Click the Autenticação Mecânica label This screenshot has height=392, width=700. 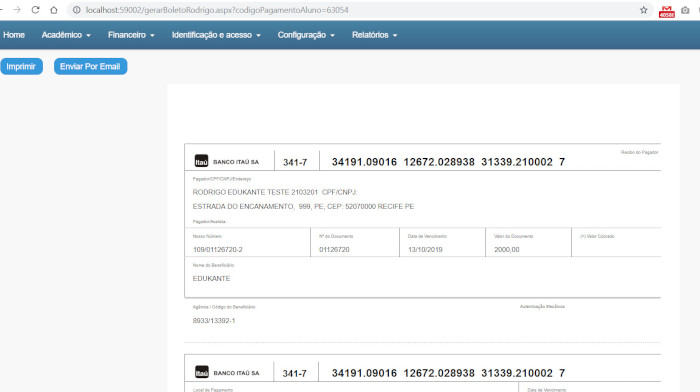(x=542, y=306)
